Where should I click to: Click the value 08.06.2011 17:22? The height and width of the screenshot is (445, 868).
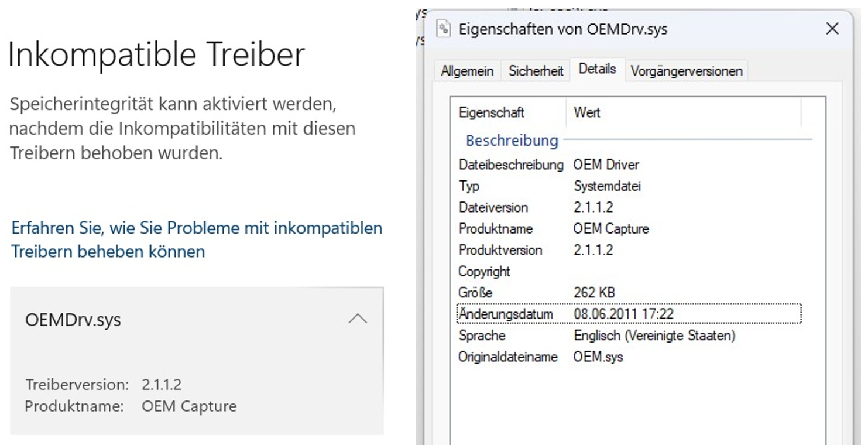[x=623, y=314]
